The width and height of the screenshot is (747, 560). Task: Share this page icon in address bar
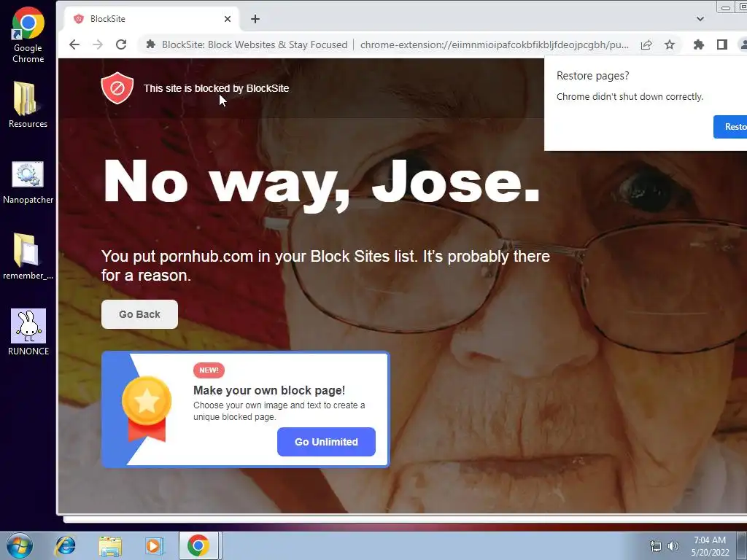point(646,44)
